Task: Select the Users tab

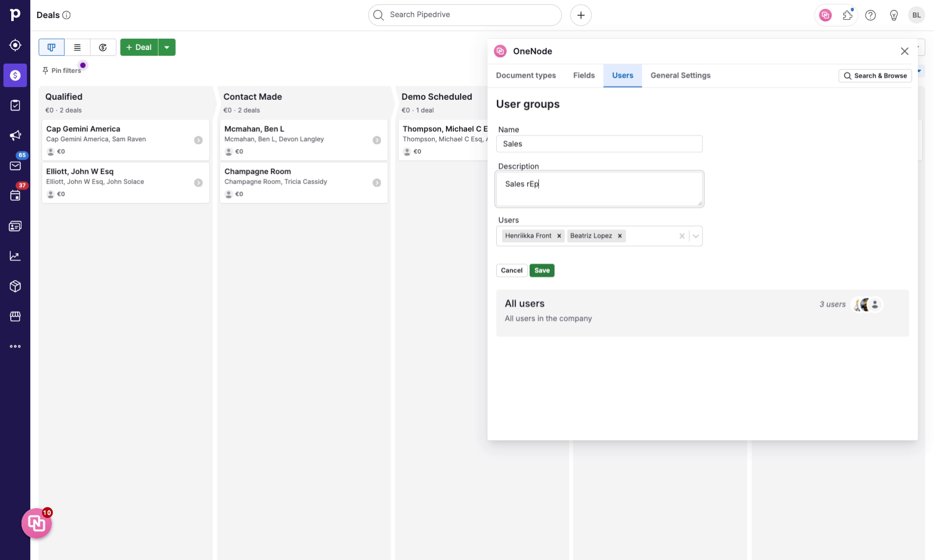Action: tap(623, 75)
